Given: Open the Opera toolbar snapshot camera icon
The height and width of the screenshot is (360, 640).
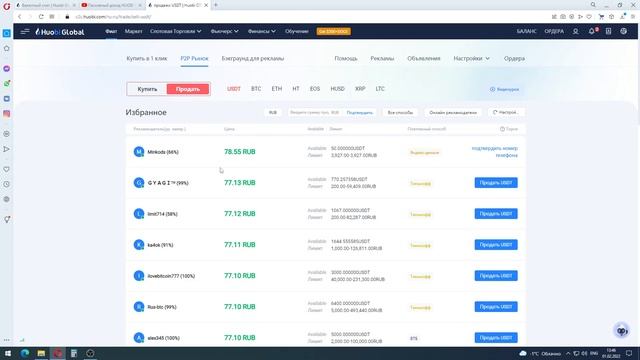Looking at the screenshot, I should (x=562, y=17).
